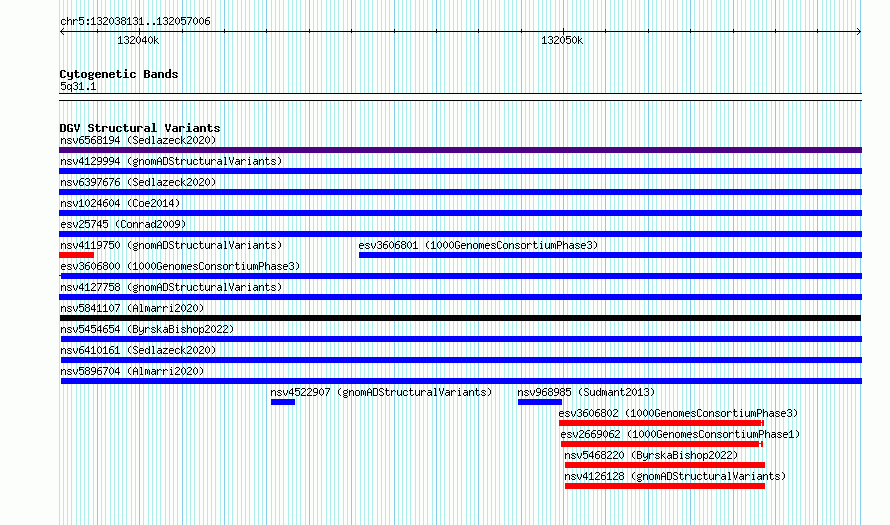Click the blue esv3606800 variant bar
The width and height of the screenshot is (890, 525).
[x=460, y=276]
